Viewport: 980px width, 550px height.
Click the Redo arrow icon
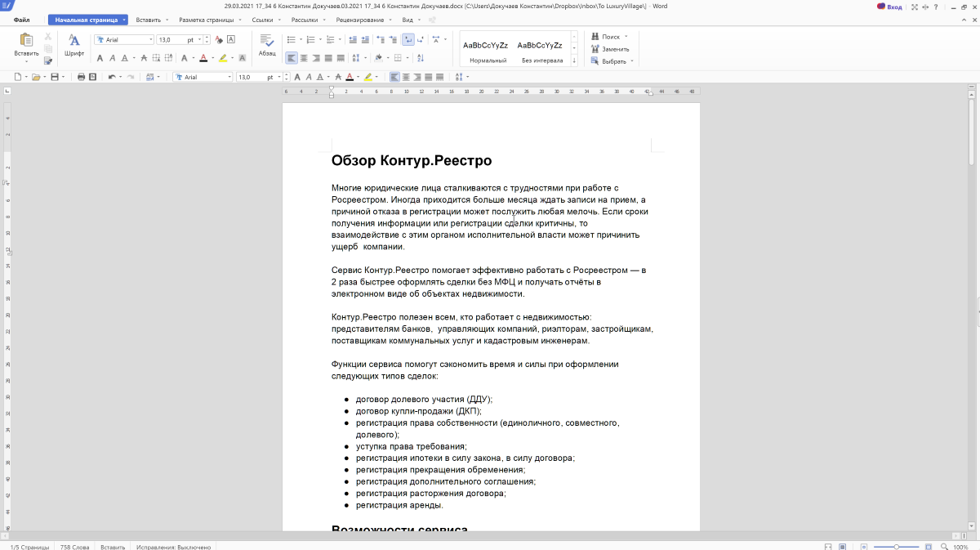131,77
